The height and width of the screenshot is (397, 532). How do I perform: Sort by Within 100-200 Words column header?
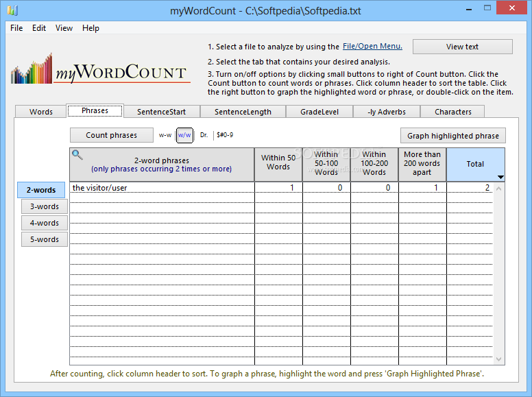coord(374,165)
